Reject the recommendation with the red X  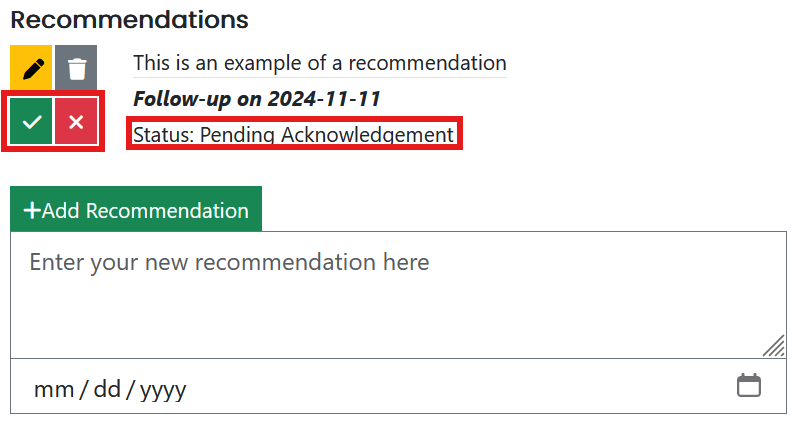[76, 122]
